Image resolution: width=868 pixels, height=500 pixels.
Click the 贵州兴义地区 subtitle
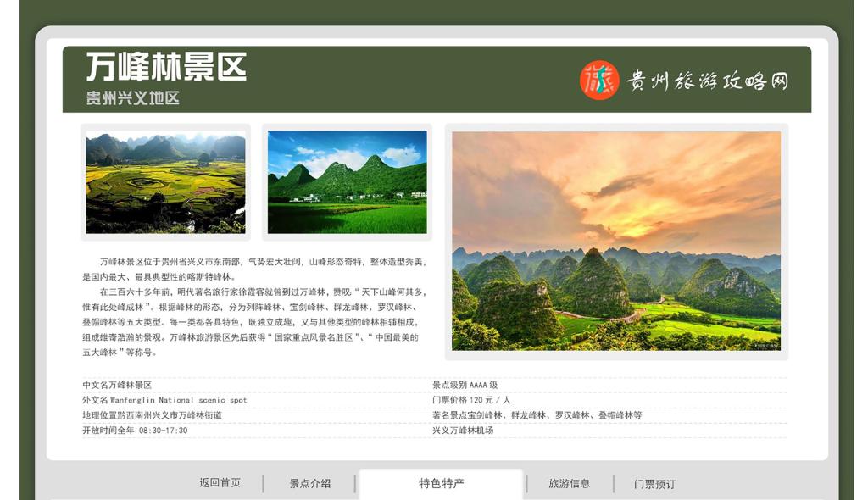coord(133,98)
